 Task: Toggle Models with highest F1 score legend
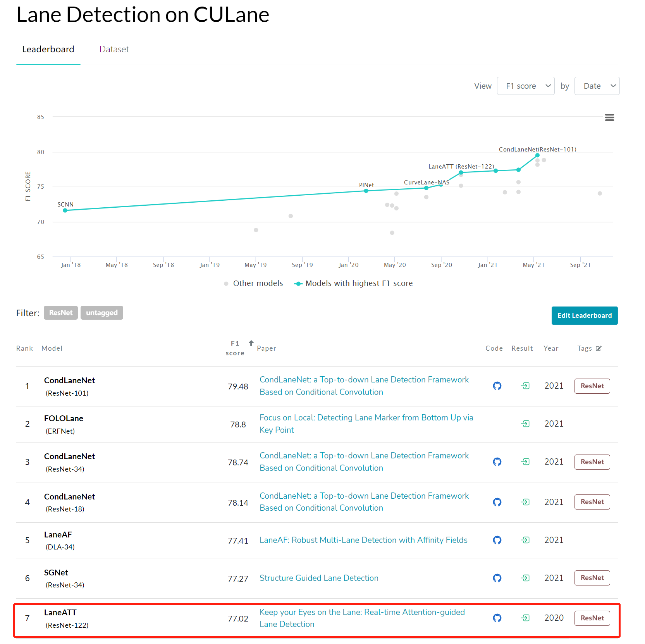coord(353,284)
